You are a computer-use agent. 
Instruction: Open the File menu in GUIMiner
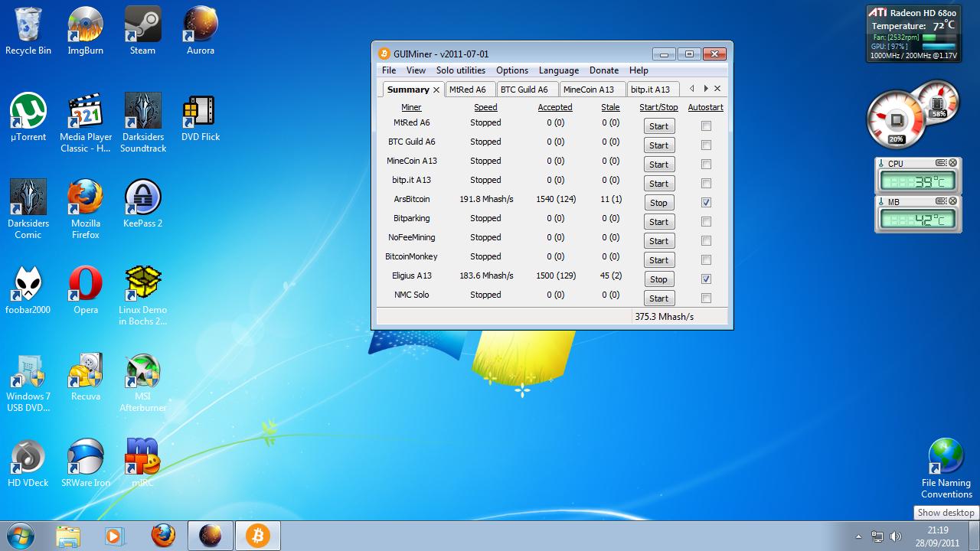click(x=389, y=70)
